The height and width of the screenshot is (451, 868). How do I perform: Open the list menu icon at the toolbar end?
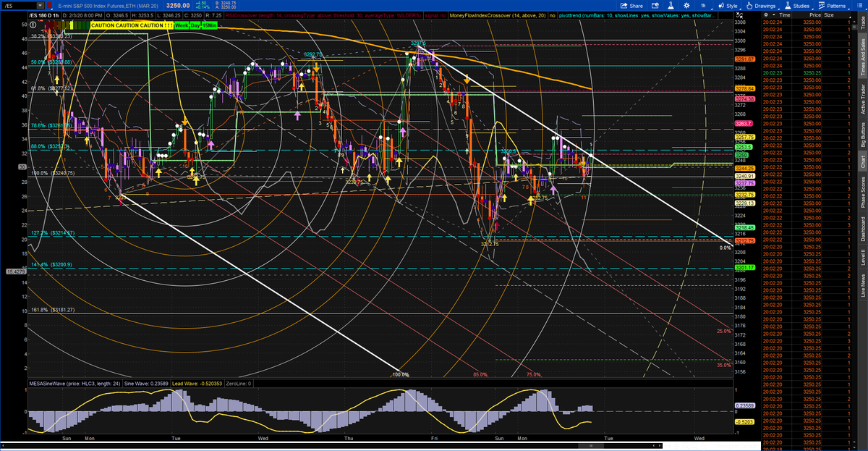[859, 5]
